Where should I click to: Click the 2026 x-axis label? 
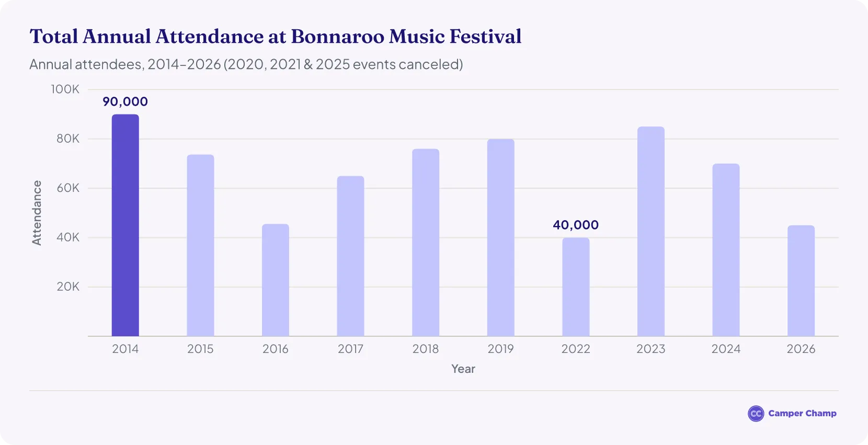[x=801, y=349]
